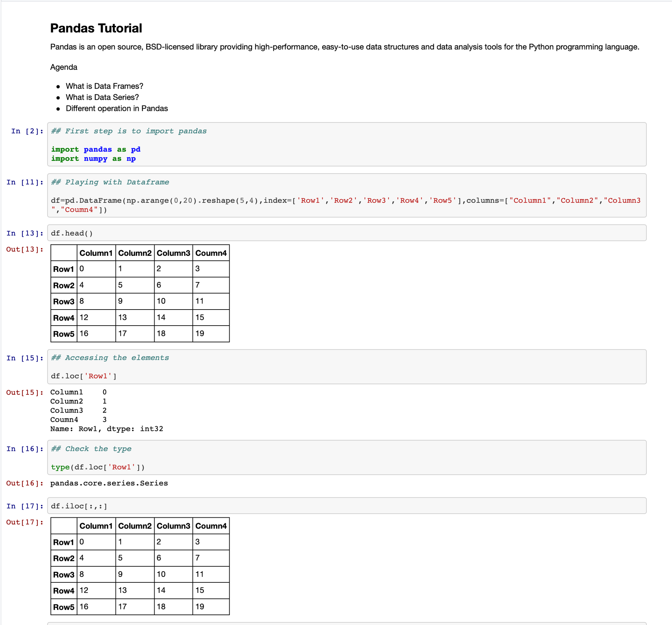Click Column1 header in the Out[13] table
672x625 pixels.
click(96, 253)
